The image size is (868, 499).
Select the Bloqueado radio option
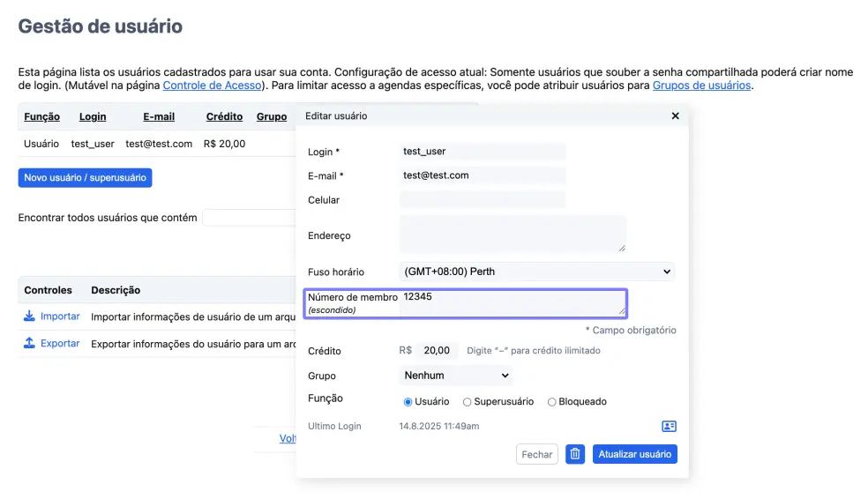tap(551, 402)
